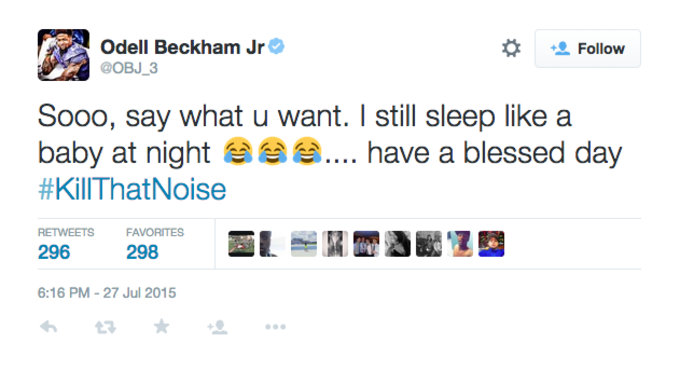
Task: Click the shirtless person avatar thumbnail
Action: [x=460, y=244]
